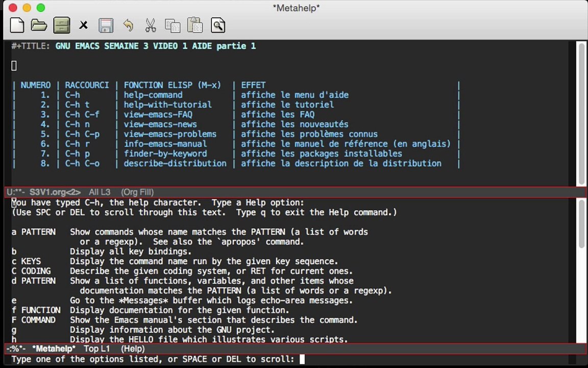The height and width of the screenshot is (368, 588).
Task: Click the 'C-h t' shortcut cell
Action: [x=77, y=105]
